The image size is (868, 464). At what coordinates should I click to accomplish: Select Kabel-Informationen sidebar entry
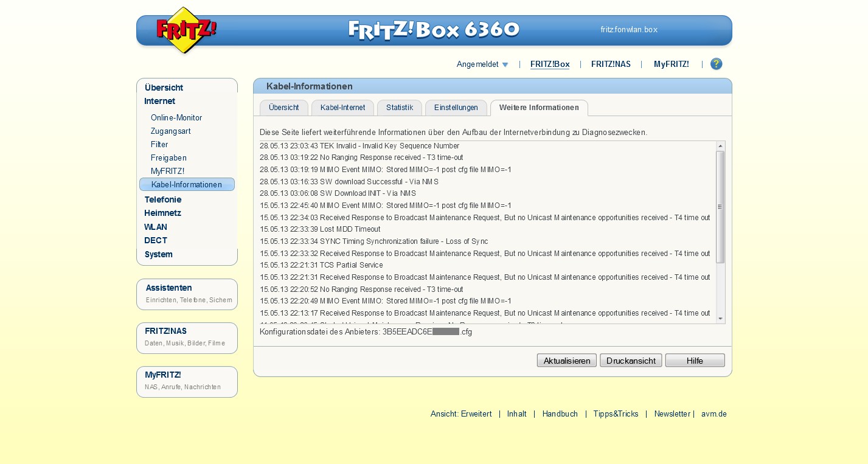coord(187,184)
